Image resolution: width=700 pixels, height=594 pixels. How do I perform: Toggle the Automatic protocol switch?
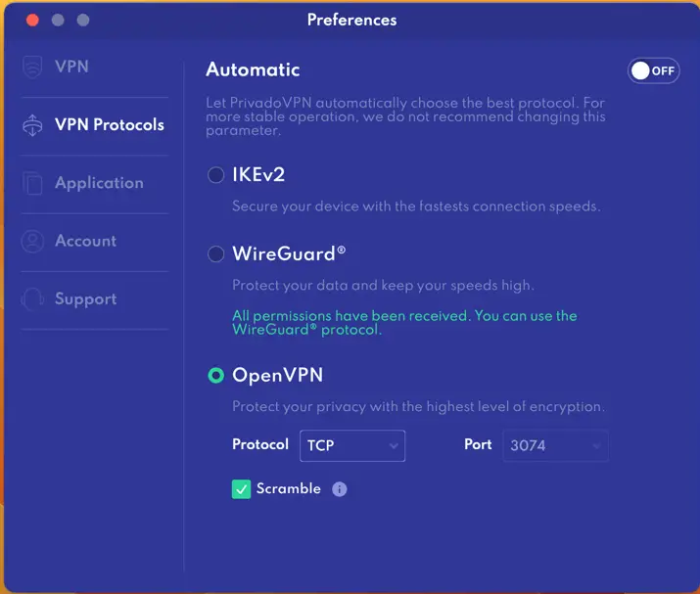(x=653, y=70)
